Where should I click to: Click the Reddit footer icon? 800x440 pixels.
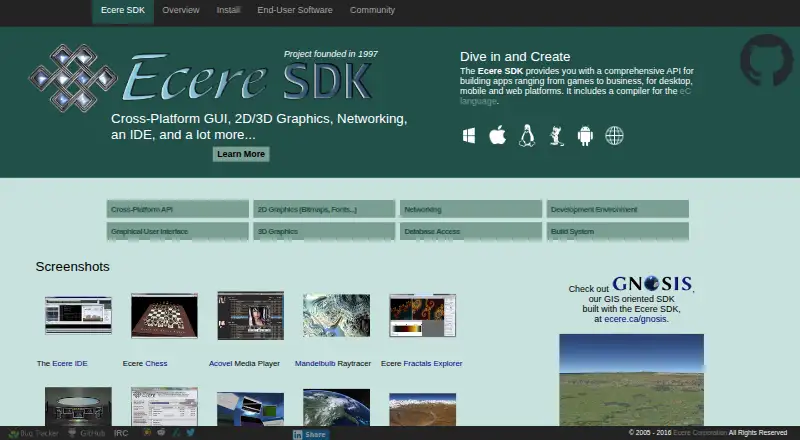coord(161,432)
